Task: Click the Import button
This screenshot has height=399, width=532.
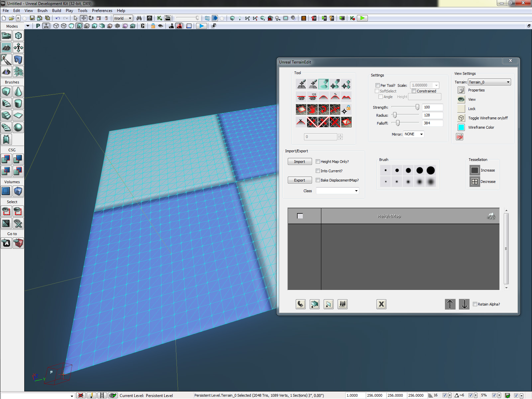Action: click(299, 162)
